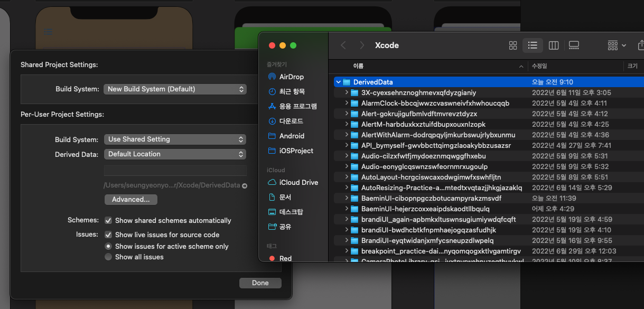Open the Finder group-by options menu

tap(617, 45)
